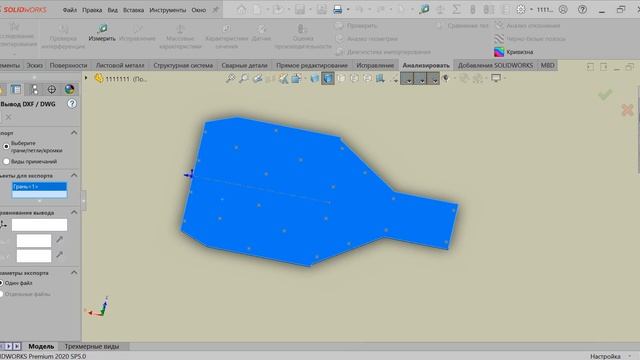
Task: Click the first axis direction input field
Action: click(34, 241)
